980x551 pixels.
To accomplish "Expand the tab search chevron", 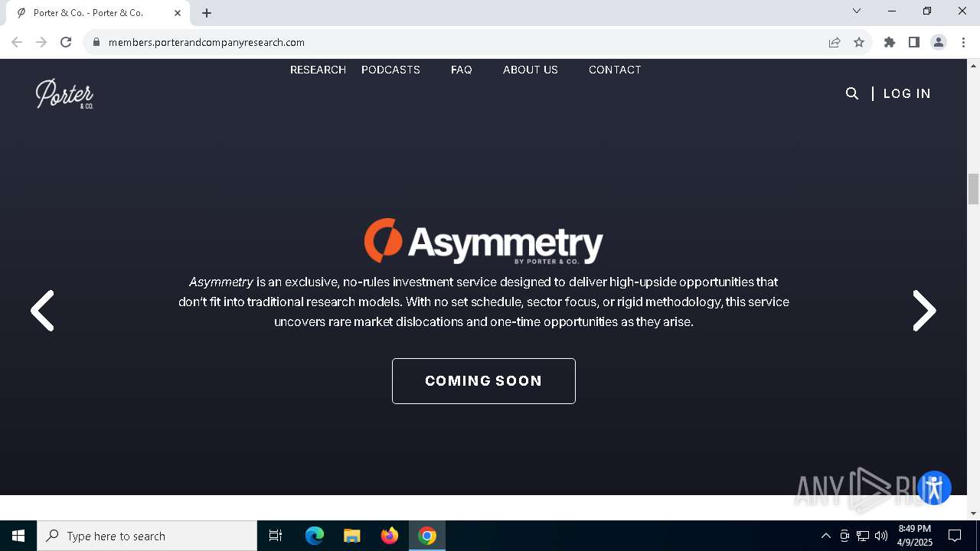I will pyautogui.click(x=857, y=11).
